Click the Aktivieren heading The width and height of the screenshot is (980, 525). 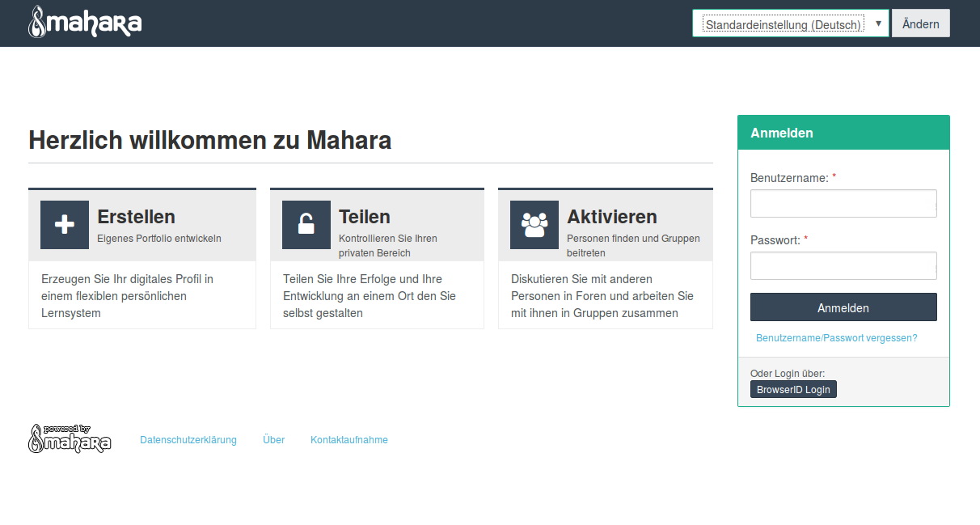click(x=612, y=217)
